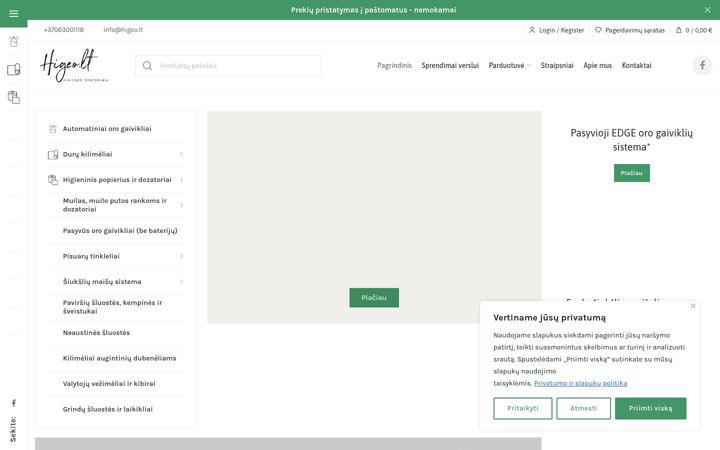Click the air freshener icon in left sidebar
Image resolution: width=720 pixels, height=450 pixels.
tap(14, 41)
